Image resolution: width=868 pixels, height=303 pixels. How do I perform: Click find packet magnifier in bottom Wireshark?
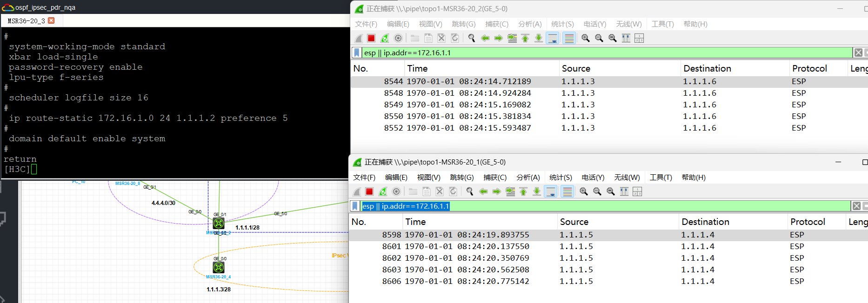pyautogui.click(x=470, y=191)
